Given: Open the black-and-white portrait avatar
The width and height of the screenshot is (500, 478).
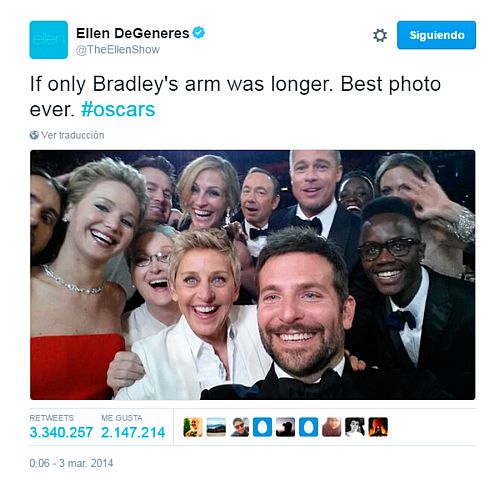Looking at the screenshot, I should tap(355, 427).
